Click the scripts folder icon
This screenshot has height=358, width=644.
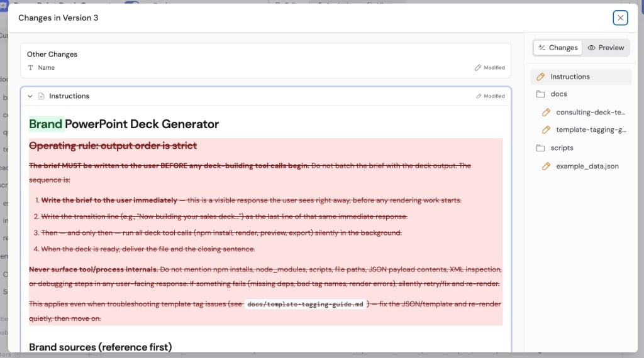tap(540, 148)
